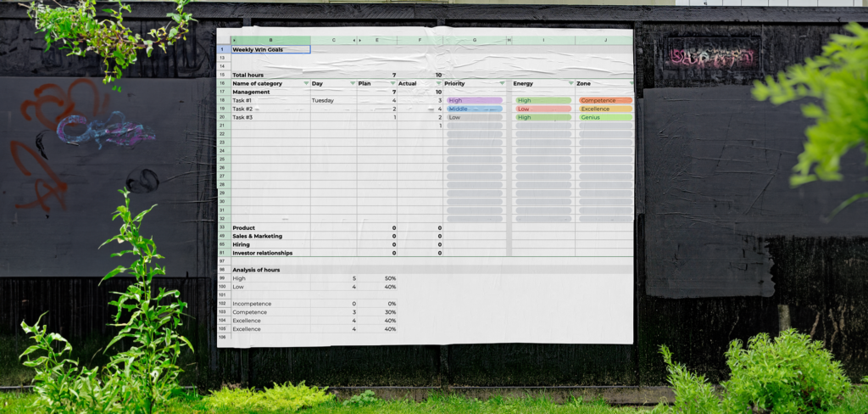Click the 'Incompetence' cell

click(x=270, y=304)
